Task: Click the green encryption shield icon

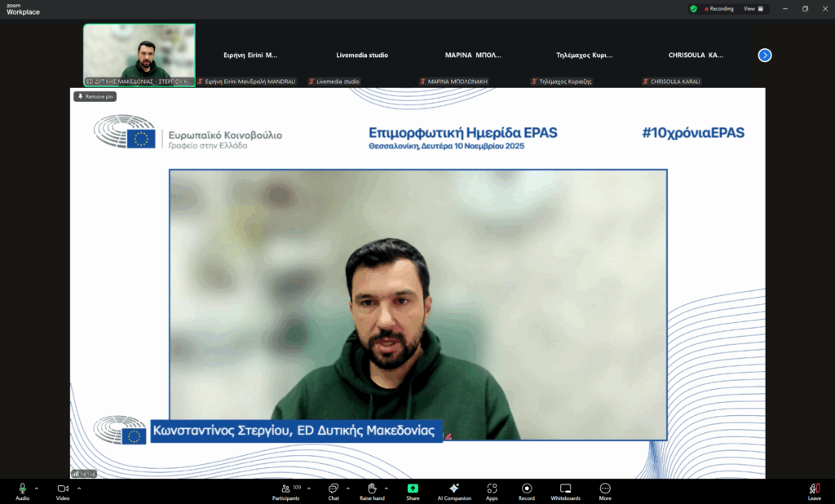Action: pyautogui.click(x=693, y=9)
